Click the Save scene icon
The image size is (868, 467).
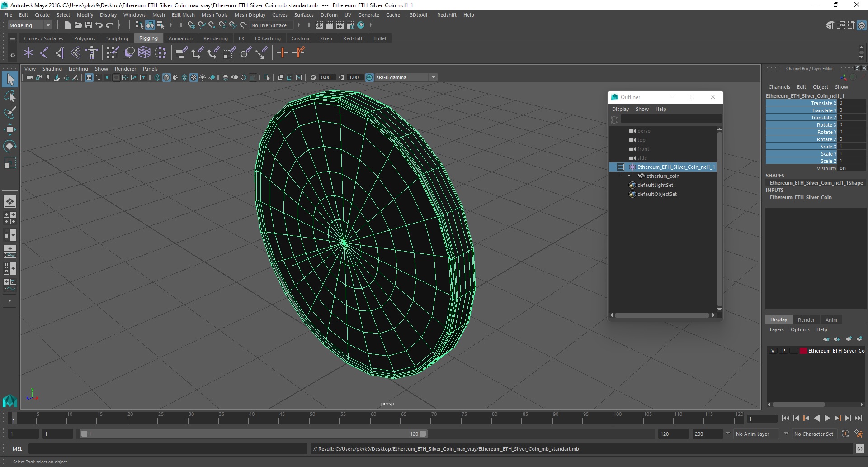click(89, 25)
